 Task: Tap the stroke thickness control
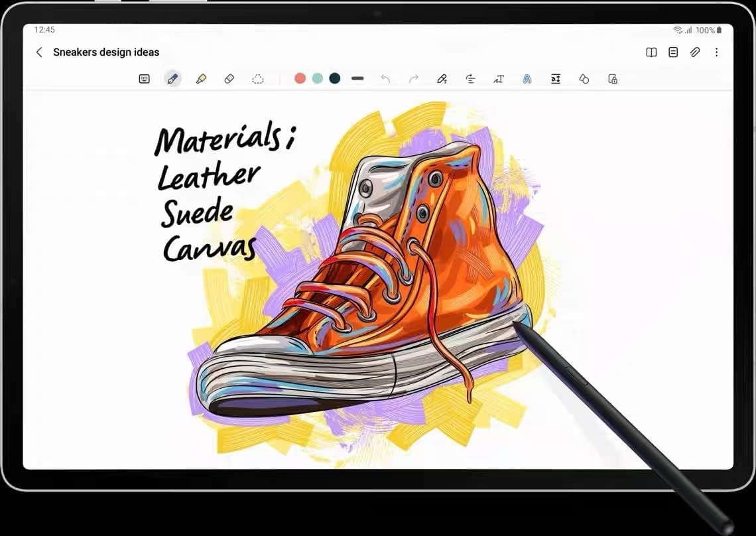coord(357,78)
